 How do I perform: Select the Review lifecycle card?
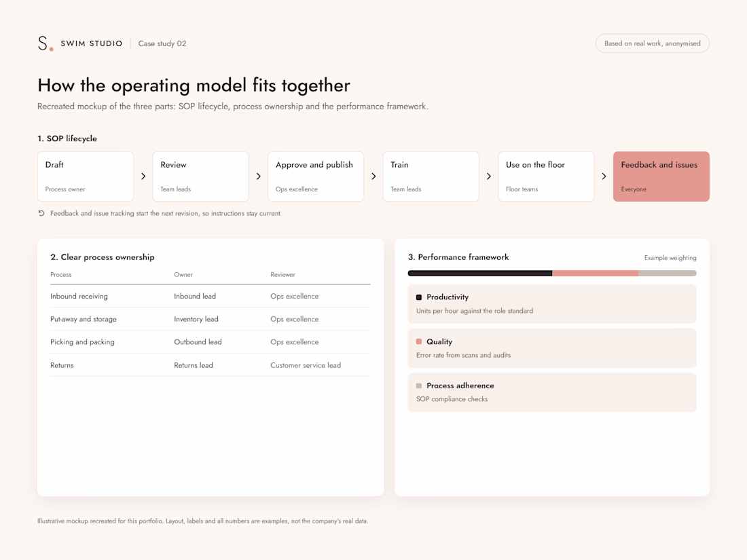point(200,176)
